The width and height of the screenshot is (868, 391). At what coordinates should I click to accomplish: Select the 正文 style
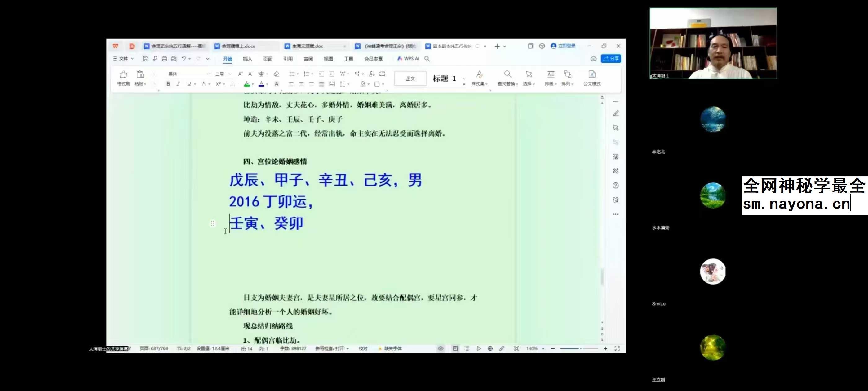pyautogui.click(x=410, y=79)
